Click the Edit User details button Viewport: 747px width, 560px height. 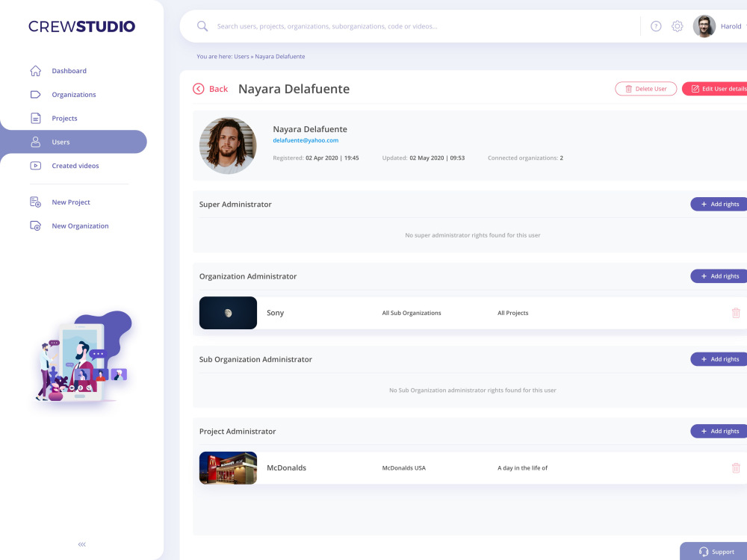(x=715, y=89)
